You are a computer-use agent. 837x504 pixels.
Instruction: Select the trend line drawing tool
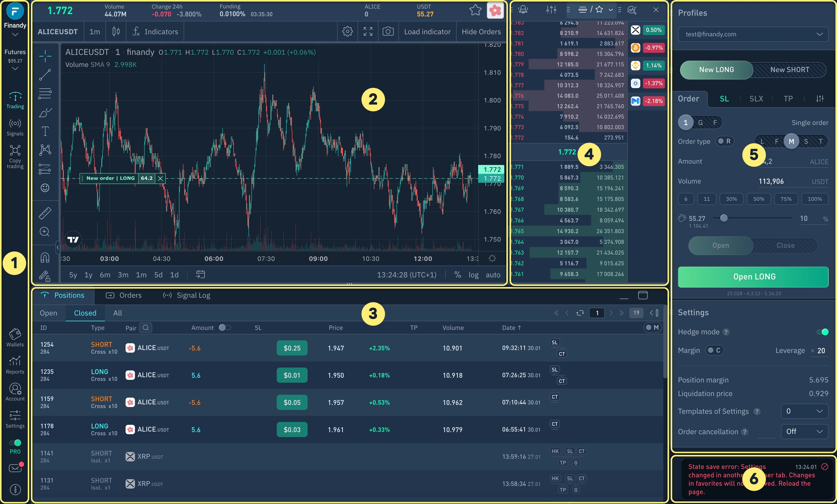(45, 75)
